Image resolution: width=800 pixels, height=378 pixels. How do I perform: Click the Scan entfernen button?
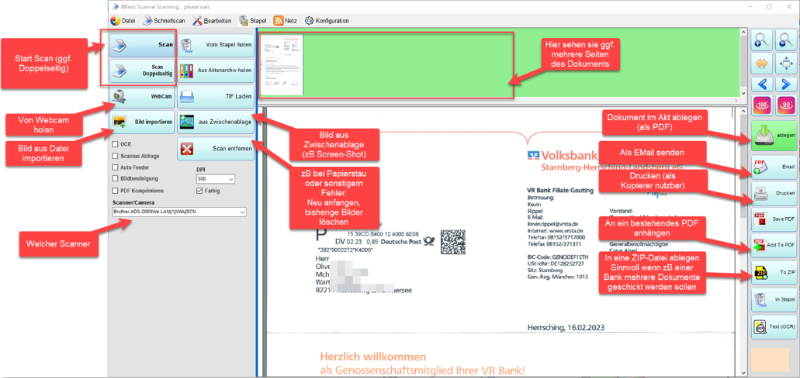click(x=216, y=149)
